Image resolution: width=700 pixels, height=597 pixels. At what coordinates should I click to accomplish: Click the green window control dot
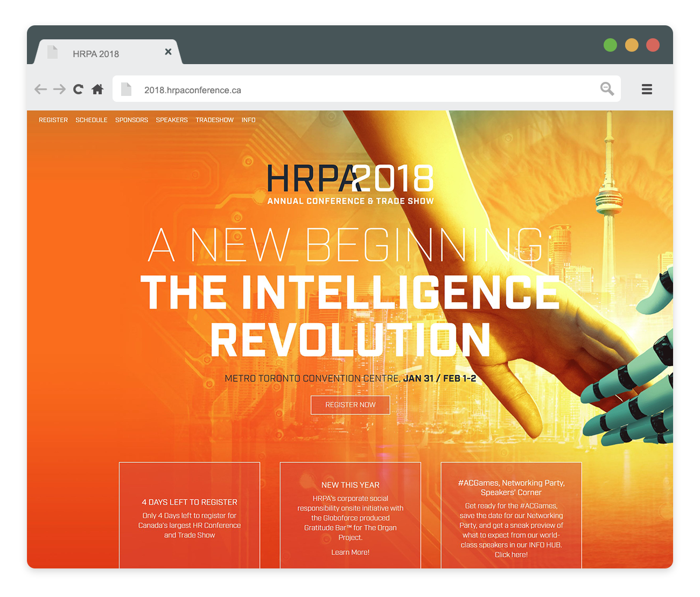(610, 45)
